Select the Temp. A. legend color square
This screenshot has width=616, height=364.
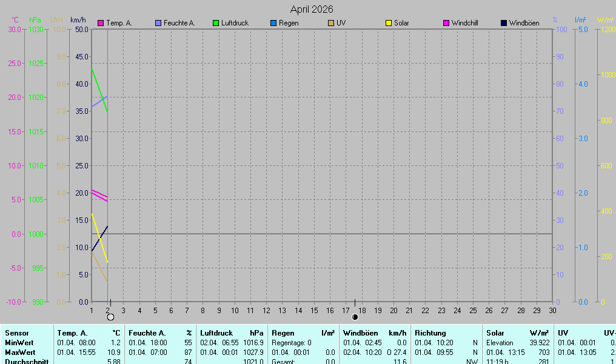pyautogui.click(x=101, y=23)
